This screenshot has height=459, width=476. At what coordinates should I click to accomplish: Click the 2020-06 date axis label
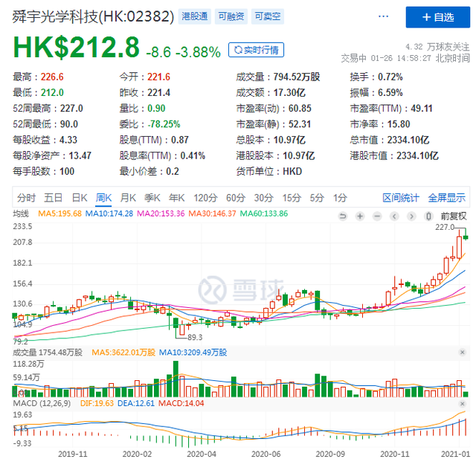coord(266,454)
